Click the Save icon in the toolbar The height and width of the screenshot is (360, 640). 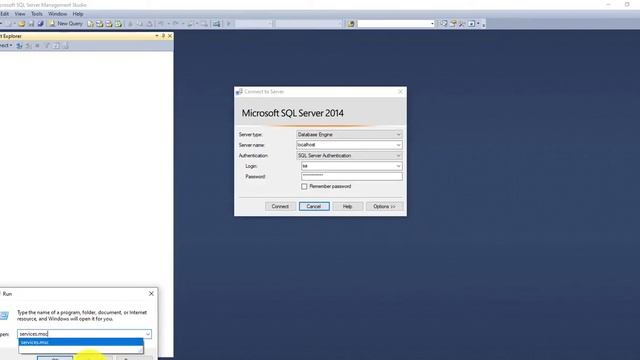tap(31, 24)
